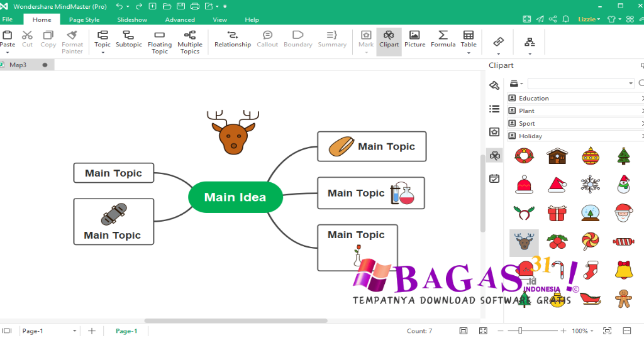Open Topic dropdown arrow
The height and width of the screenshot is (338, 644).
coord(103,53)
